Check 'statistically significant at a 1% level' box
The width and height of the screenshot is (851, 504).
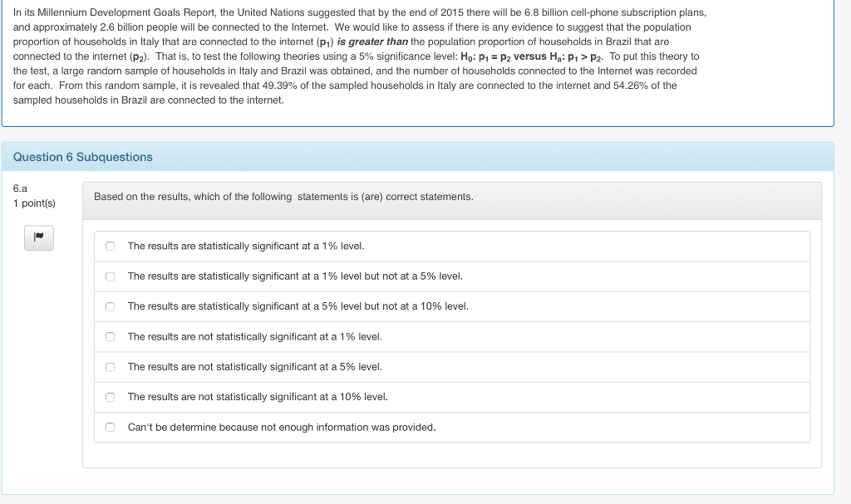(x=110, y=246)
